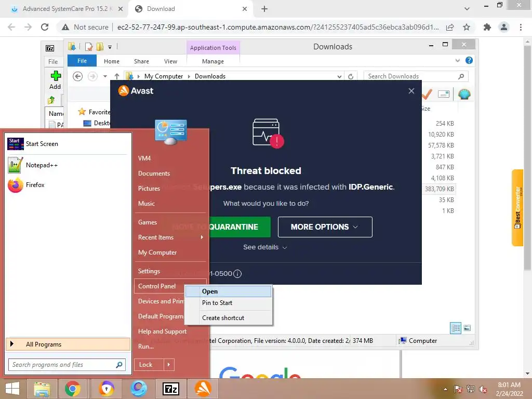Open Avast from taskbar
This screenshot has height=399, width=532.
coord(203,389)
